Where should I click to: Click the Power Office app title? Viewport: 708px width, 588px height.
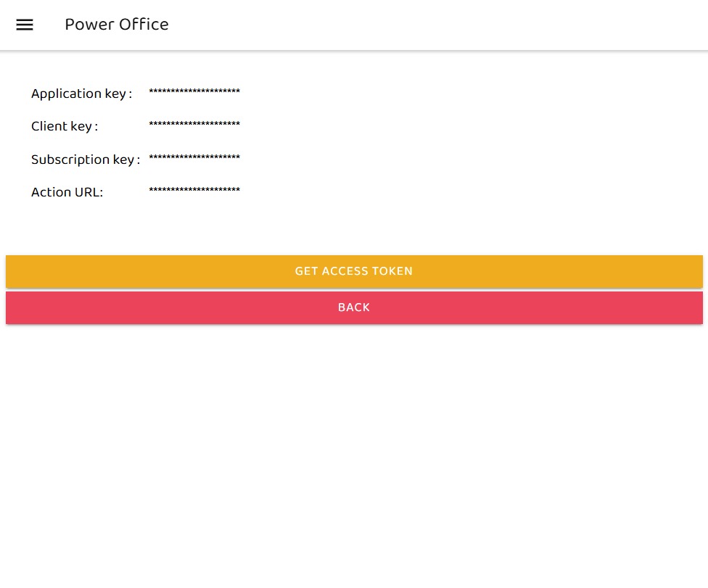click(x=116, y=25)
